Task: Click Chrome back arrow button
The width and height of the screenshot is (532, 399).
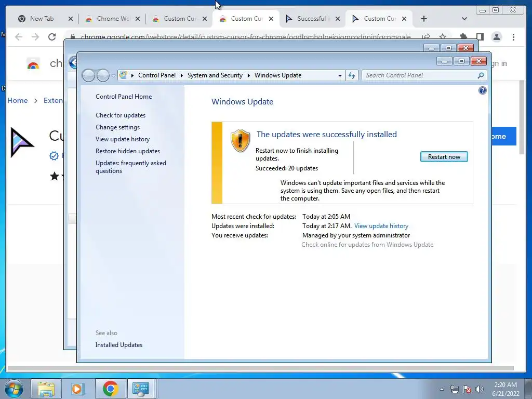Action: pyautogui.click(x=19, y=37)
